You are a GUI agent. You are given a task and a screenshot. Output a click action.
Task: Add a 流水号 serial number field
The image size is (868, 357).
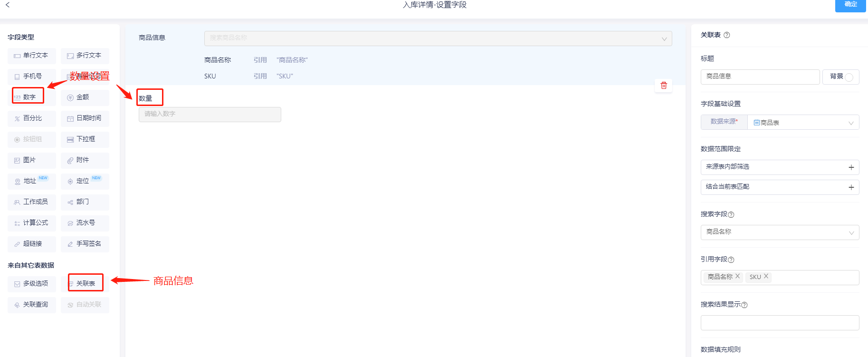click(85, 223)
